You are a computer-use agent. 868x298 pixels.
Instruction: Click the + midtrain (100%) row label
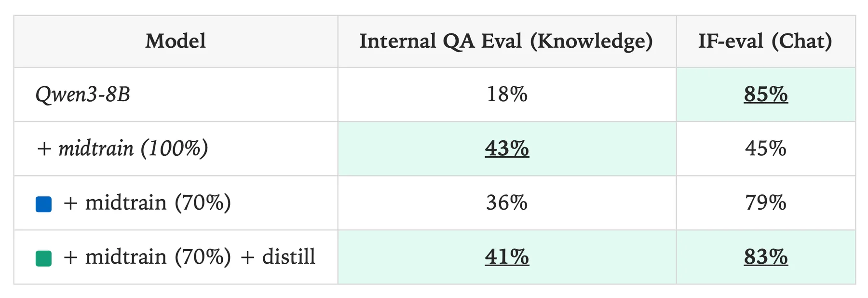coord(122,149)
